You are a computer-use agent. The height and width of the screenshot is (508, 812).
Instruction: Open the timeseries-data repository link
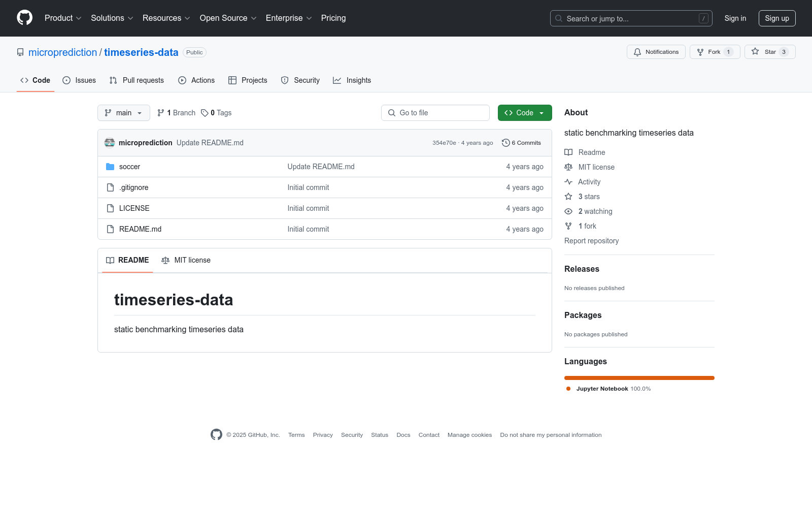141,52
